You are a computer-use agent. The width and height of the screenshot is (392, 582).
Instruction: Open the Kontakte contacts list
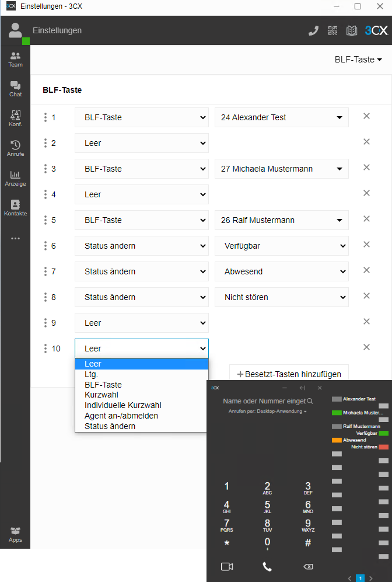[x=15, y=208]
